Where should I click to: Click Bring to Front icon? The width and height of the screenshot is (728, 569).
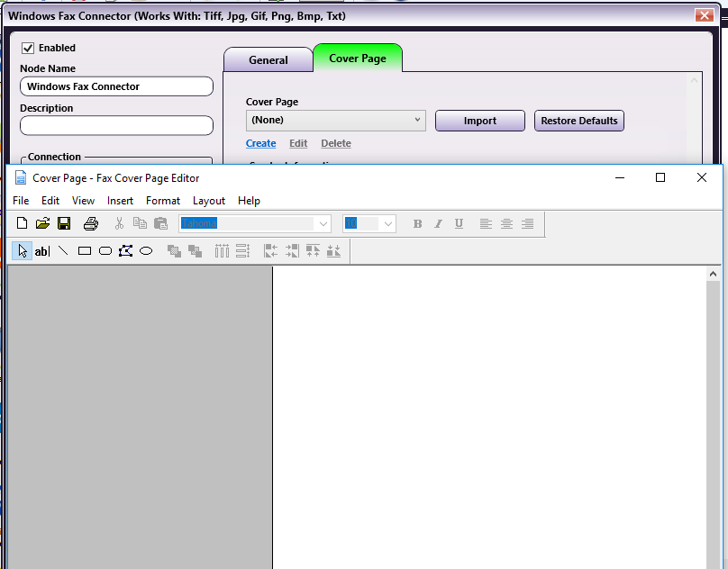tap(174, 251)
